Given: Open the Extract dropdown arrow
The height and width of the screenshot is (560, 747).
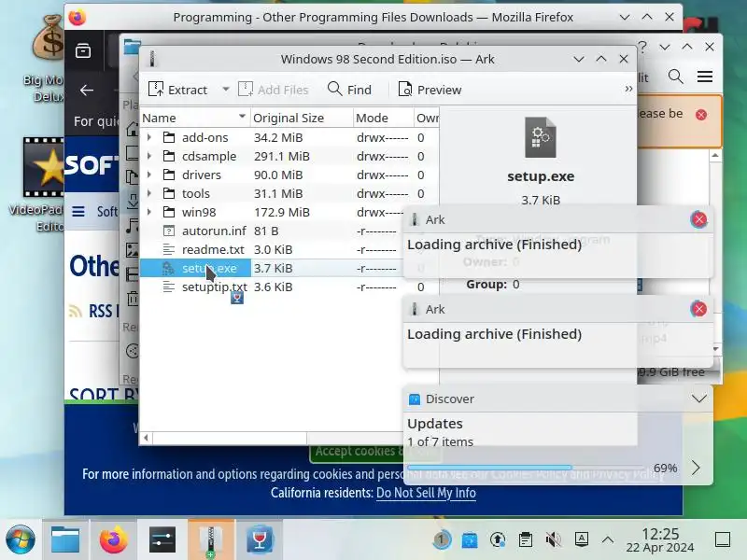Looking at the screenshot, I should click(x=226, y=89).
